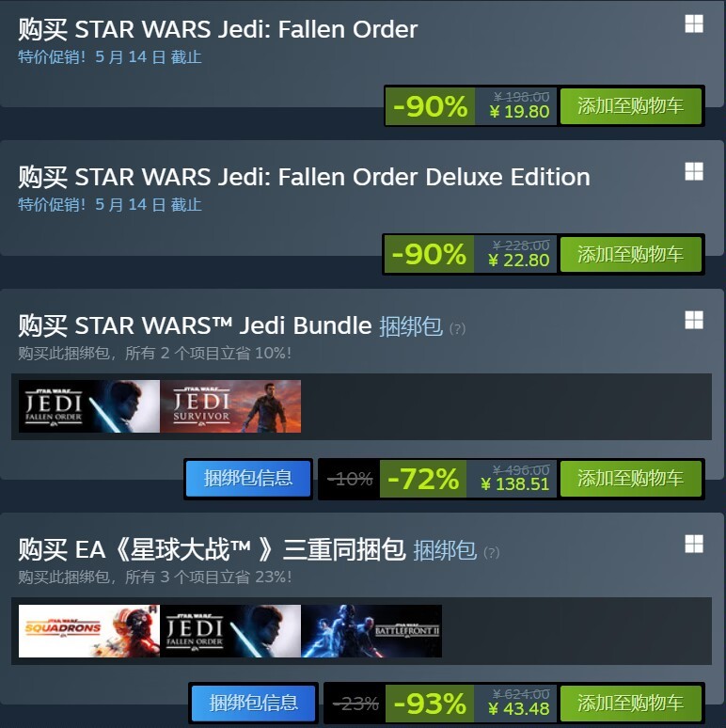Open the Jedi Survivor thumbnail
The image size is (726, 728).
point(230,406)
